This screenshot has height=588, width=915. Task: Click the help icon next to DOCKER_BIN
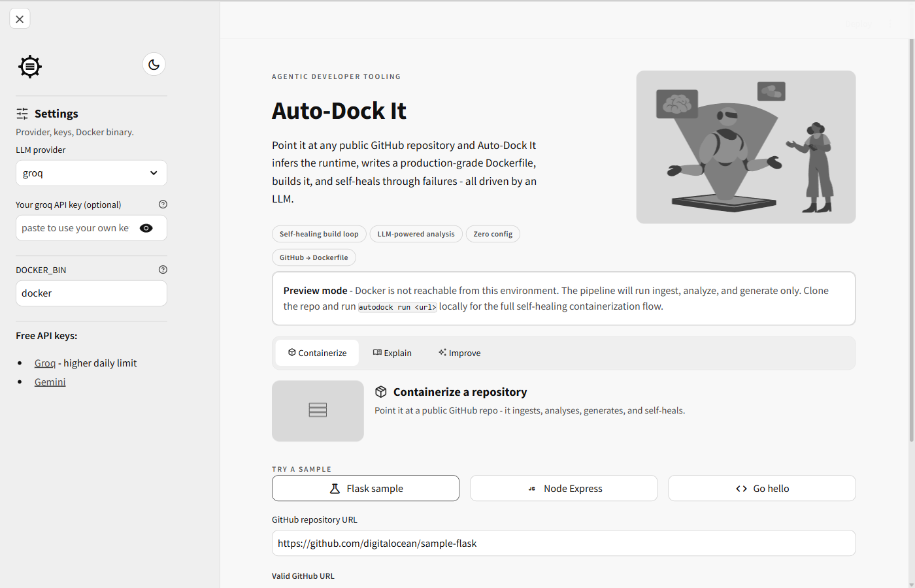[163, 270]
